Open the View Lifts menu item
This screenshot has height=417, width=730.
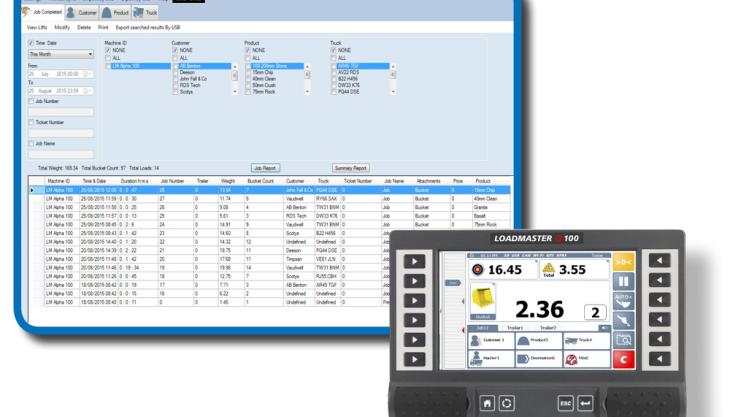(37, 28)
